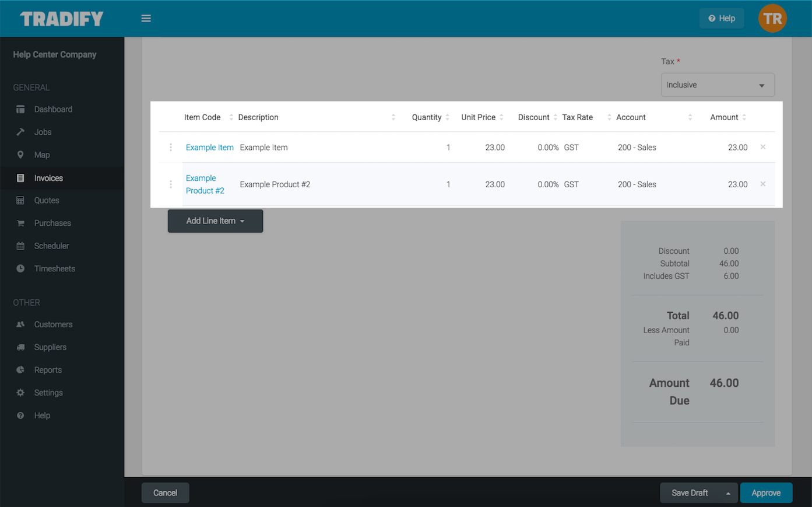Viewport: 812px width, 507px height.
Task: Remove the Example Product #2 line
Action: point(763,184)
